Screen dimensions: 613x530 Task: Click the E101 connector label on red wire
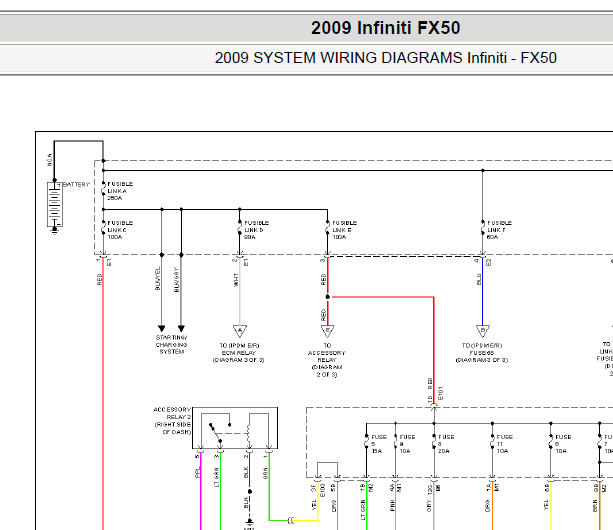tap(441, 393)
